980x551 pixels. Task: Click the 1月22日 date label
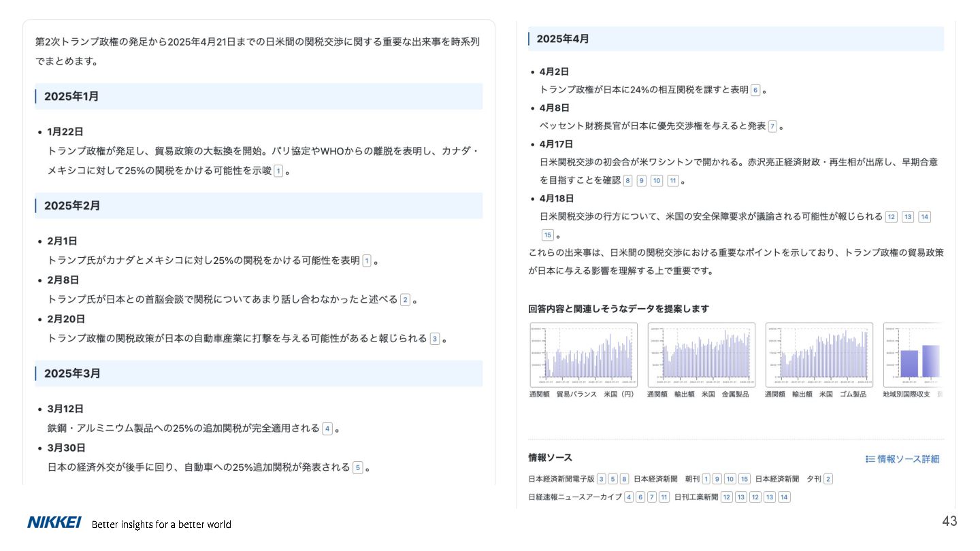(x=65, y=132)
